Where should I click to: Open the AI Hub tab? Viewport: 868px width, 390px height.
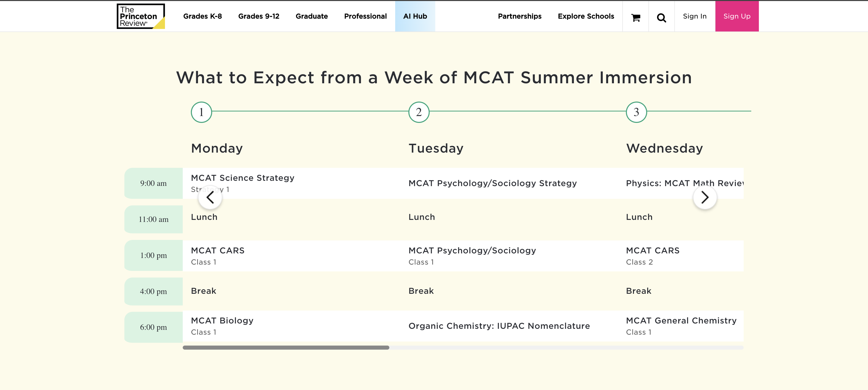[x=415, y=16]
